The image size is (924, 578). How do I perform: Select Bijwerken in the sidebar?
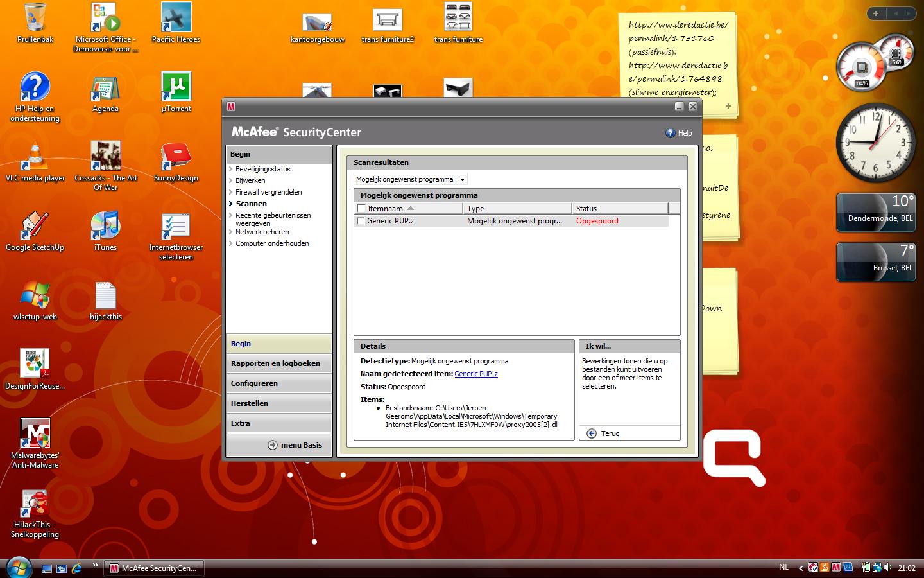click(250, 180)
